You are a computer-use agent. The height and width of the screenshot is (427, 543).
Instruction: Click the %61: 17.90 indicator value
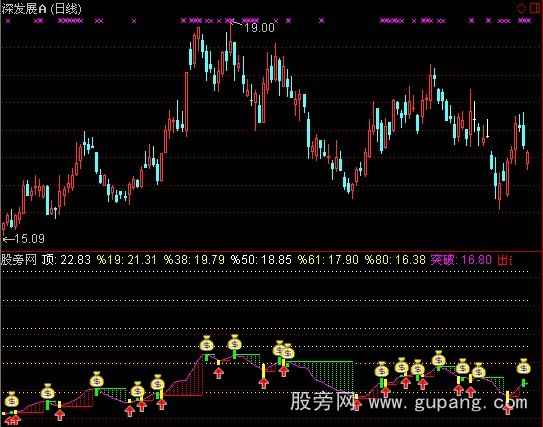click(328, 259)
